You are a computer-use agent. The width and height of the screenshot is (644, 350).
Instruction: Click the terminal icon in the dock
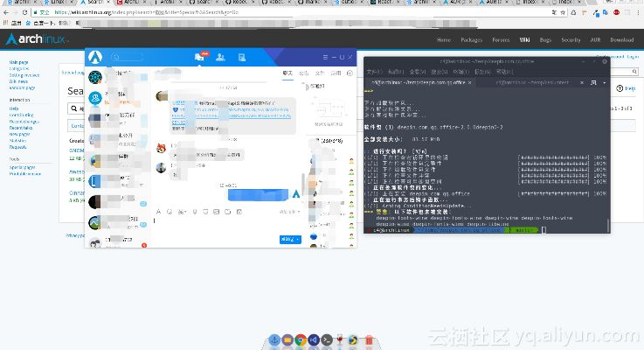point(326,339)
